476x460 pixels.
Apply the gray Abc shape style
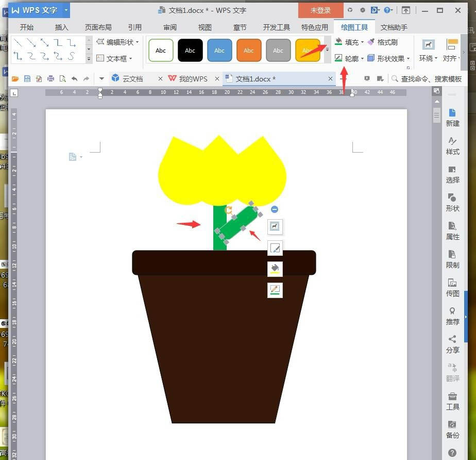pyautogui.click(x=278, y=51)
